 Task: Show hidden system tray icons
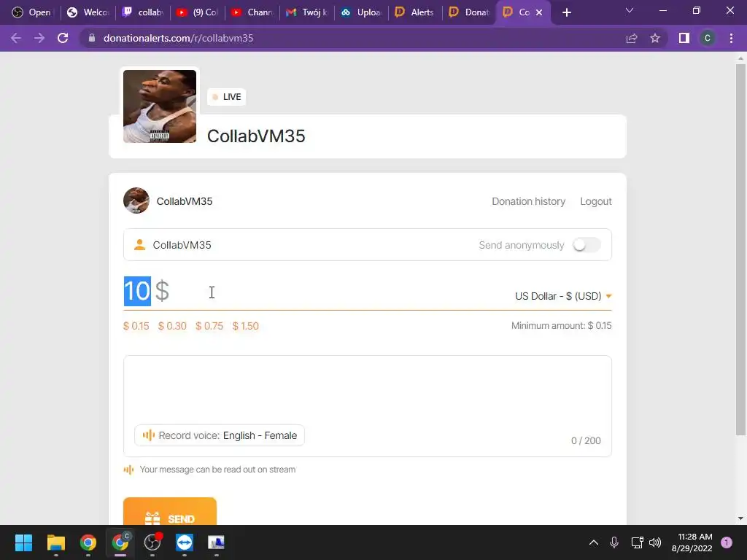click(594, 542)
